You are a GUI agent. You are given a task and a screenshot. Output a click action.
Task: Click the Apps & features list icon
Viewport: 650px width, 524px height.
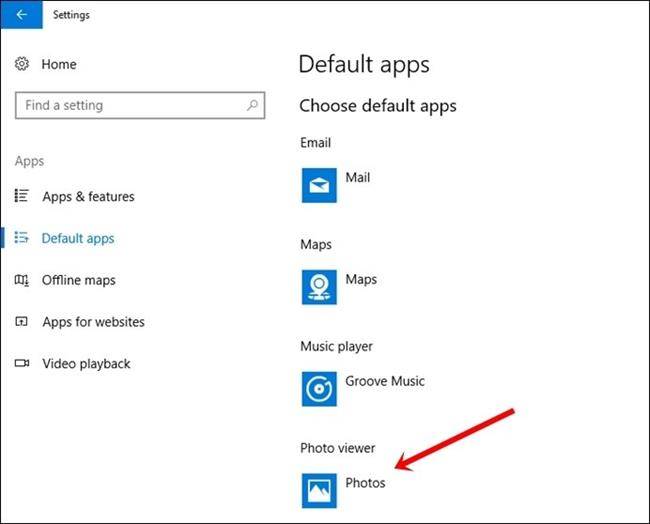pyautogui.click(x=22, y=196)
